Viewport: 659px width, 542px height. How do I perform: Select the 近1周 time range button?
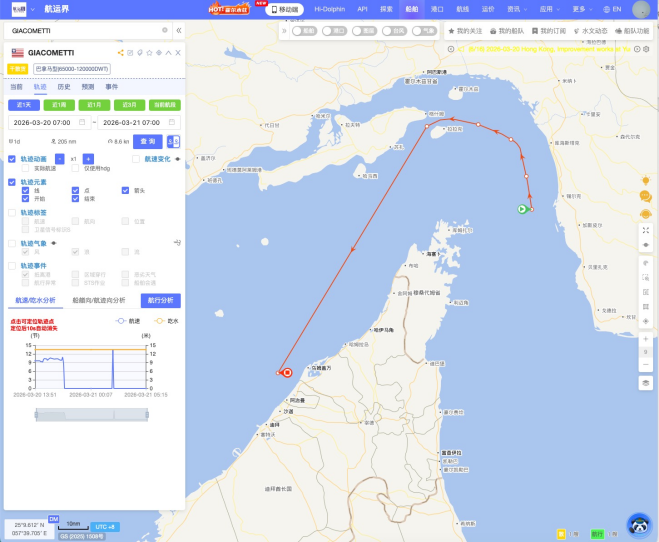click(57, 105)
